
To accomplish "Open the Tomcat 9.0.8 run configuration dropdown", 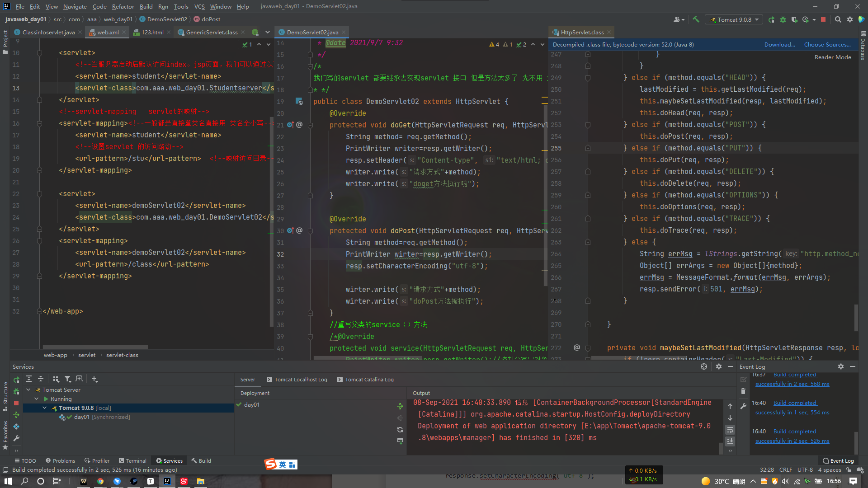I will click(735, 19).
